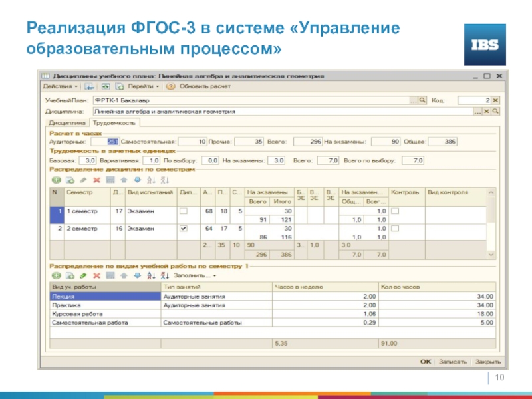This screenshot has width=532, height=399.
Task: Click pencil edit icon in semester distribution toolbar
Action: tap(82, 180)
